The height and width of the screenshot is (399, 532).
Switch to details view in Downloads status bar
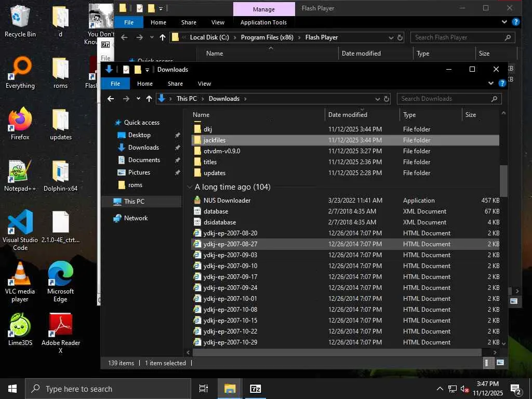(x=487, y=363)
